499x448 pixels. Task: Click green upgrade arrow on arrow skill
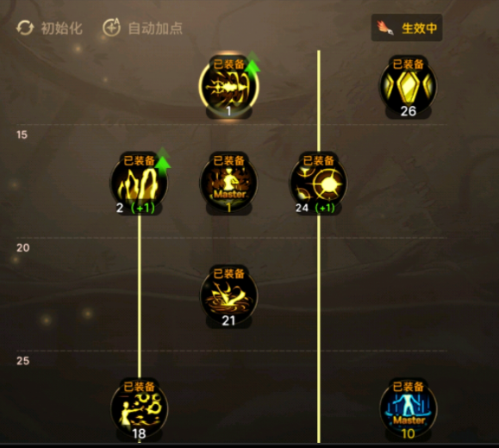[x=253, y=62]
